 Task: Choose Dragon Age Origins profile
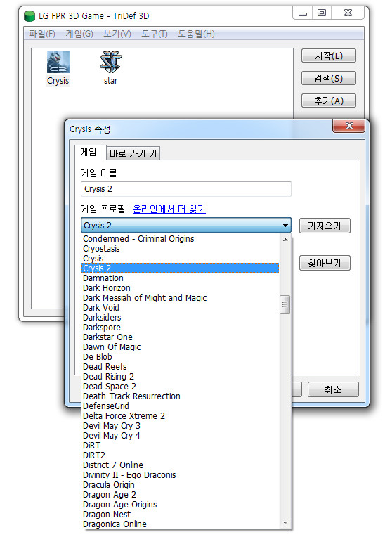[x=120, y=505]
